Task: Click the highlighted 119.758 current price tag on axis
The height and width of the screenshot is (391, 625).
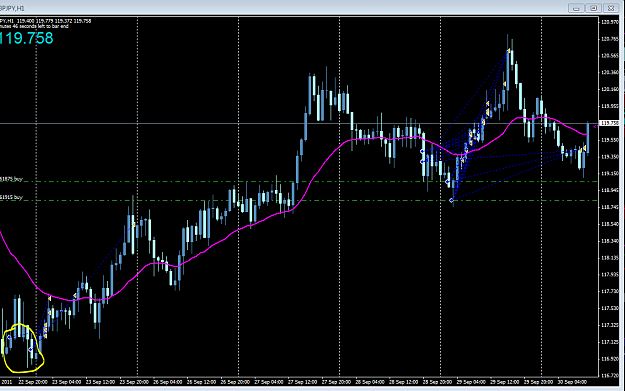Action: click(610, 123)
